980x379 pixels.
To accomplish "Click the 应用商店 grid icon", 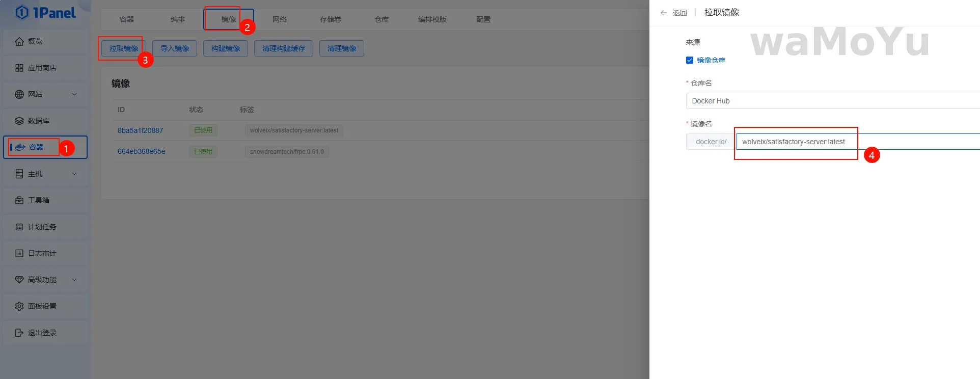I will [x=19, y=68].
